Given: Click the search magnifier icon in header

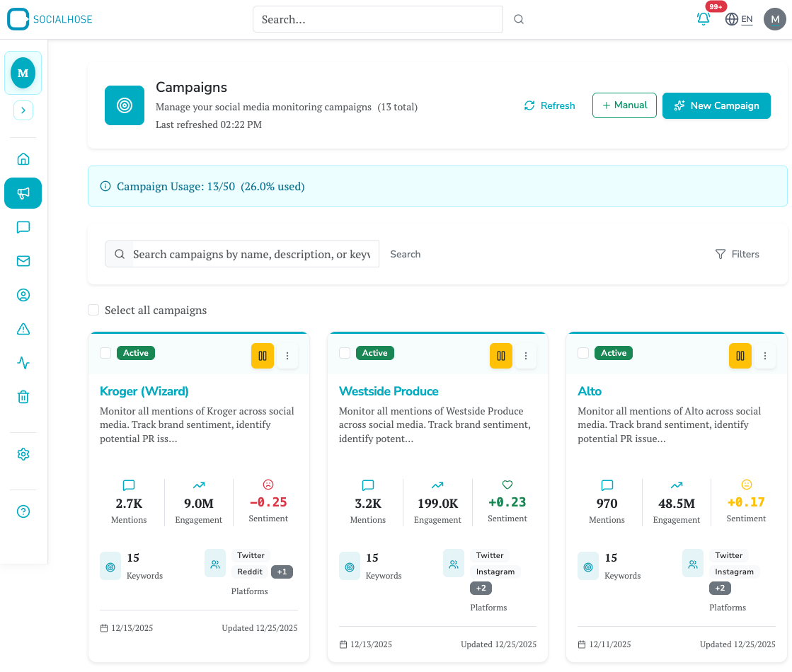Looking at the screenshot, I should tap(519, 20).
